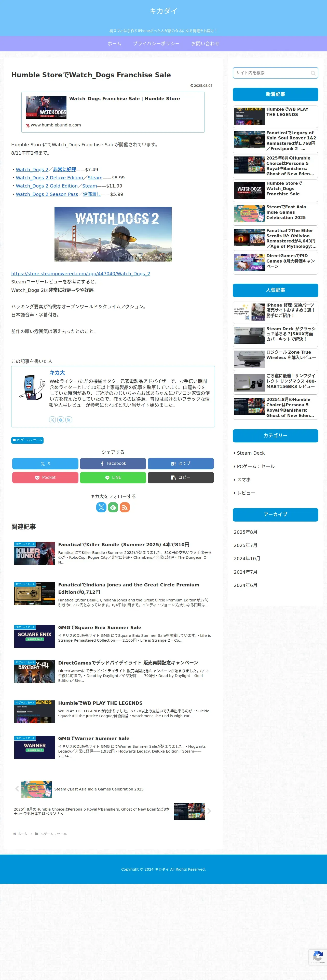Open 評価無し link for Season Pass

(x=92, y=194)
